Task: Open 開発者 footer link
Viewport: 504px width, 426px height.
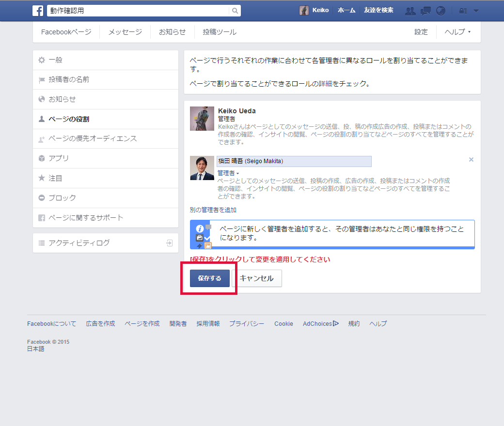Action: pos(178,323)
